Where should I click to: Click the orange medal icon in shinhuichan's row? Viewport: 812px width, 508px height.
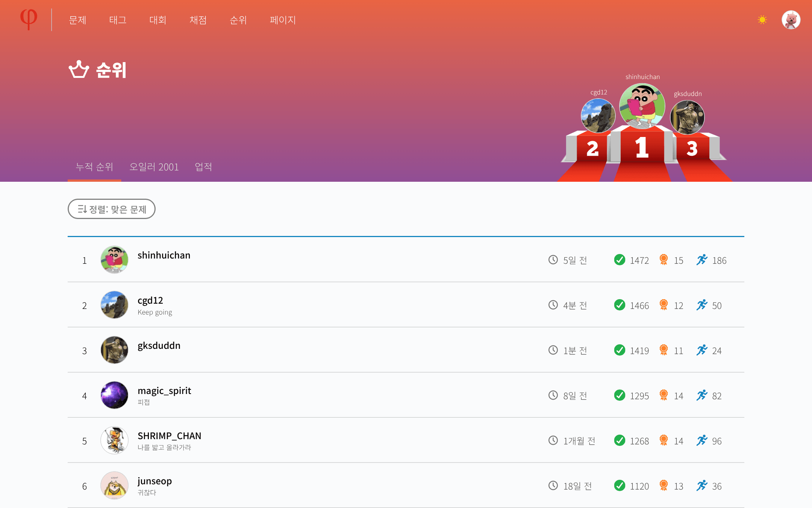click(x=664, y=260)
